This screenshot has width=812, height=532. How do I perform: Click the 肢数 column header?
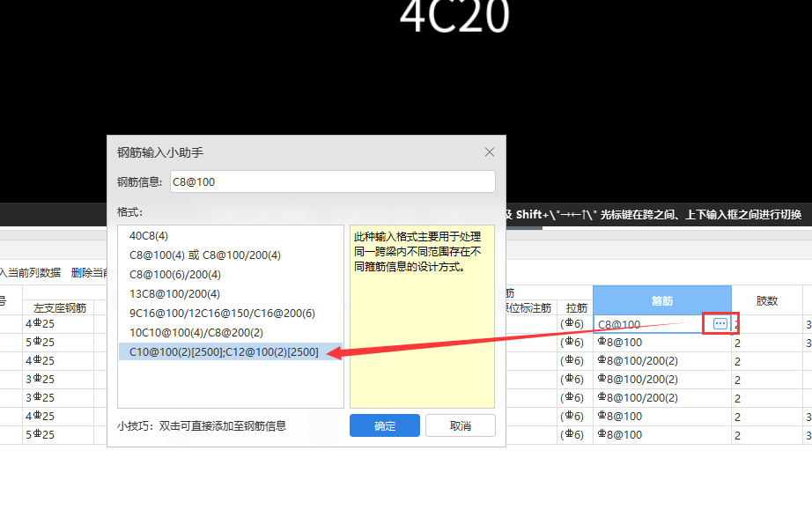[767, 300]
